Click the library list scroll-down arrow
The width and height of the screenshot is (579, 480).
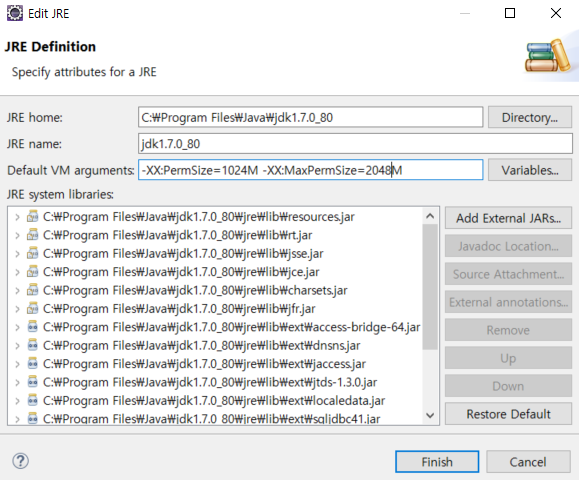(x=430, y=415)
